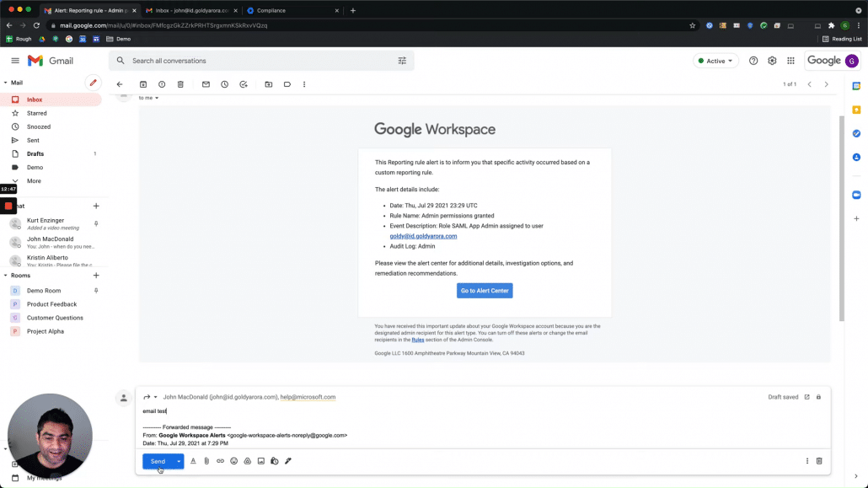Archive this conversation using the toolbar icon
The width and height of the screenshot is (868, 488).
pyautogui.click(x=142, y=84)
